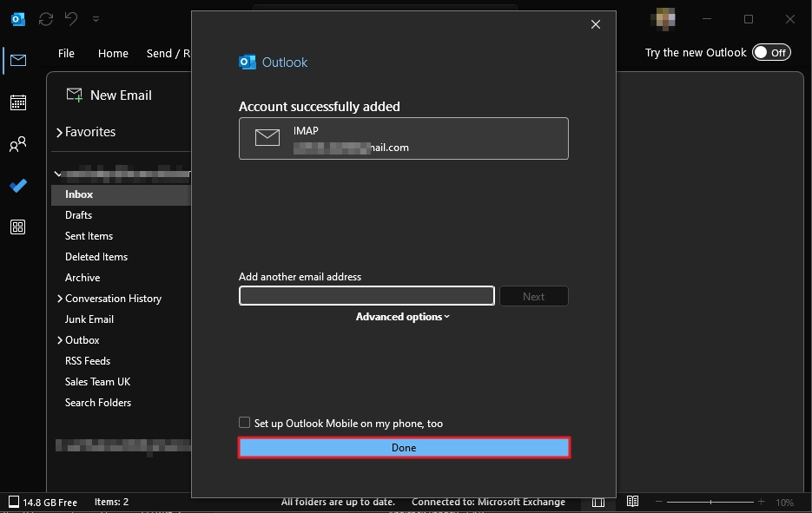Click the Add another email address field

tap(366, 295)
